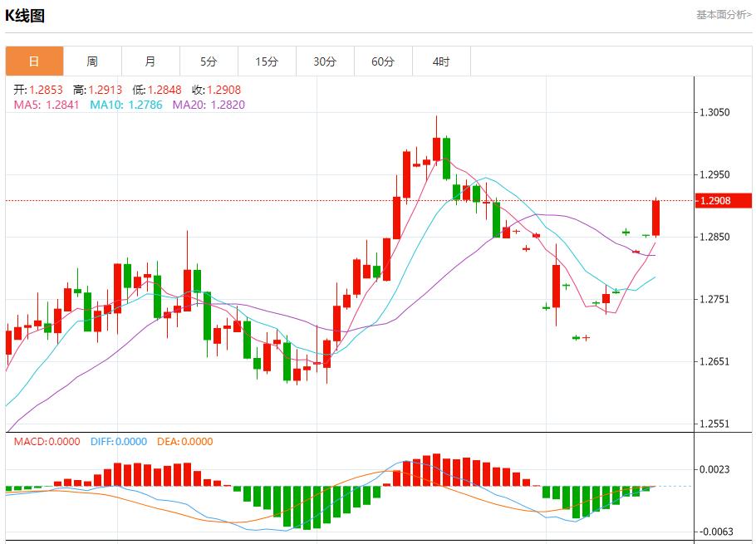The height and width of the screenshot is (544, 756).
Task: Click the MA5 indicator label
Action: 47,105
